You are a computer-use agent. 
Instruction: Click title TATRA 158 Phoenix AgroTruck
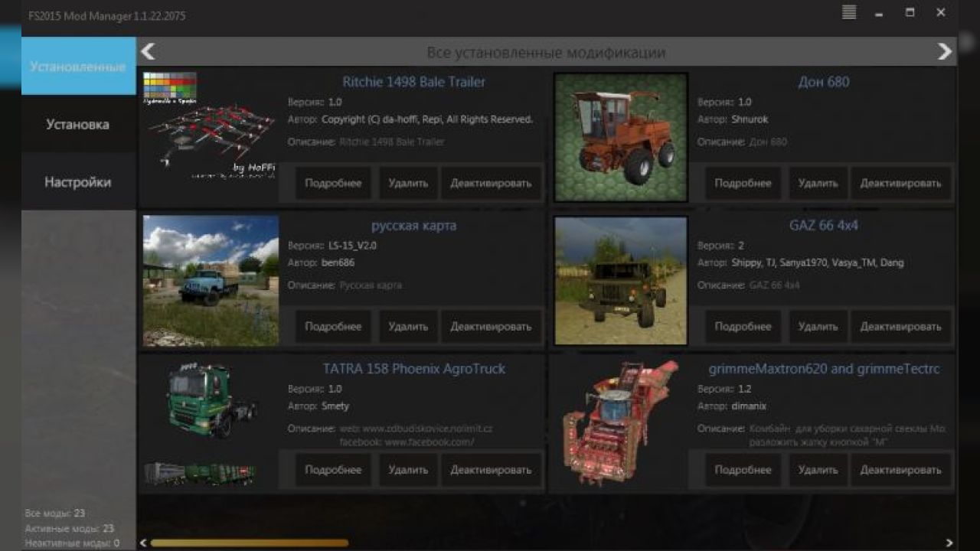coord(413,369)
